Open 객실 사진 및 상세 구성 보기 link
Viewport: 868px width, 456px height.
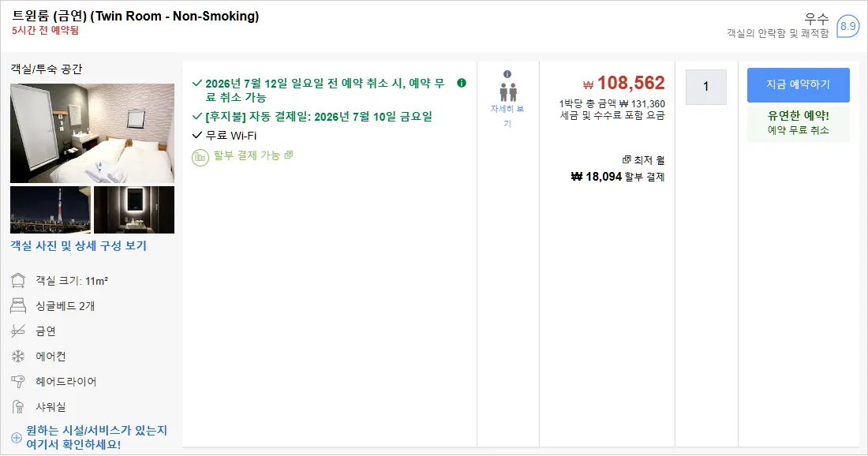pyautogui.click(x=79, y=245)
